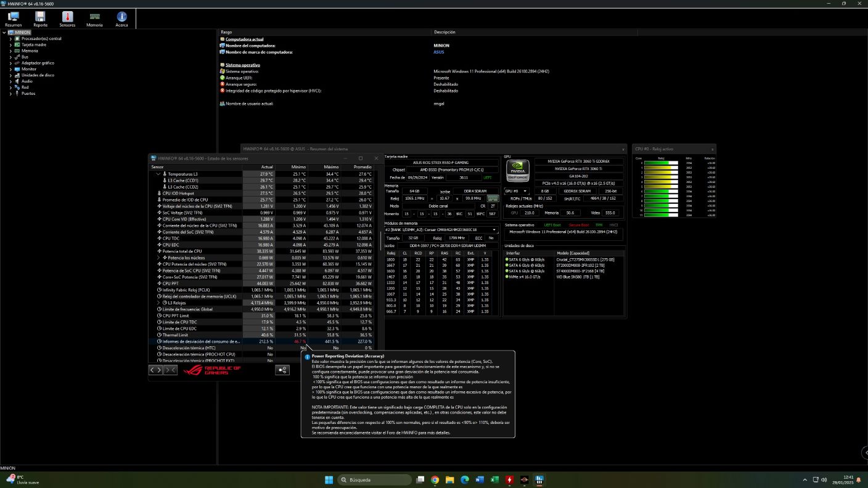Open the Resumen summary toolbar icon
Image resolution: width=868 pixels, height=488 pixels.
pyautogui.click(x=13, y=18)
